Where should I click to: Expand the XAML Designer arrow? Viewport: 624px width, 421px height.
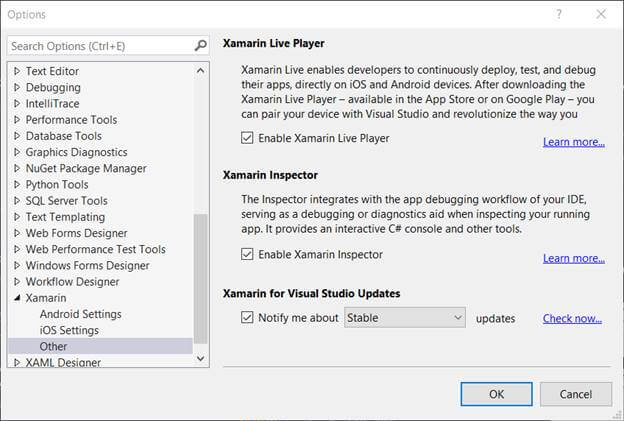tap(17, 362)
